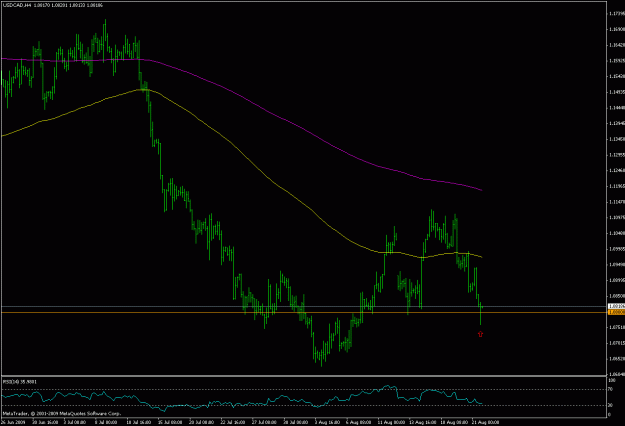
Task: Click the '11 Aug 00:00' time label
Action: pyautogui.click(x=391, y=422)
